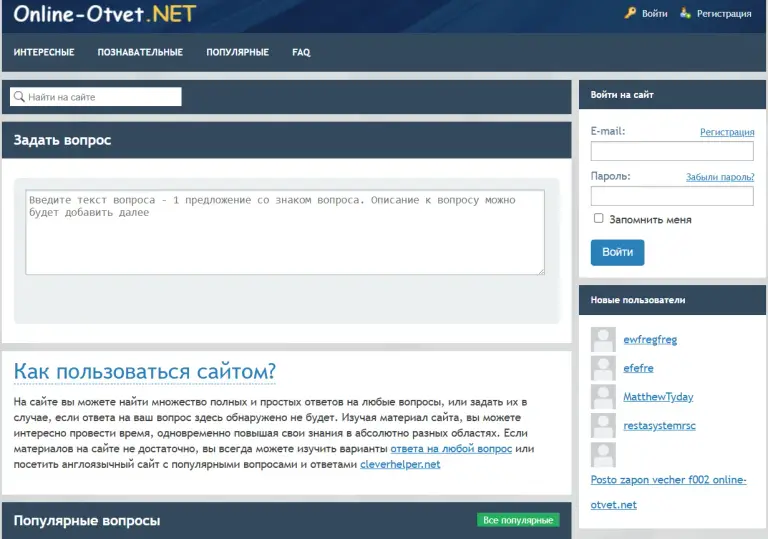
Task: Open the Забыли пароль? link
Action: pyautogui.click(x=720, y=177)
